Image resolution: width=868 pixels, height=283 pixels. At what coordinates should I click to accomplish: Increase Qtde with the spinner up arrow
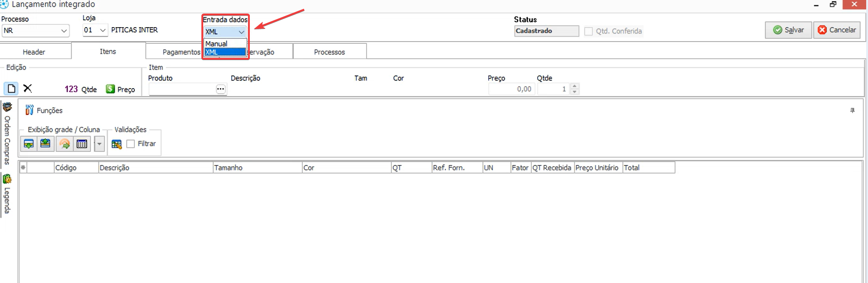pyautogui.click(x=574, y=86)
